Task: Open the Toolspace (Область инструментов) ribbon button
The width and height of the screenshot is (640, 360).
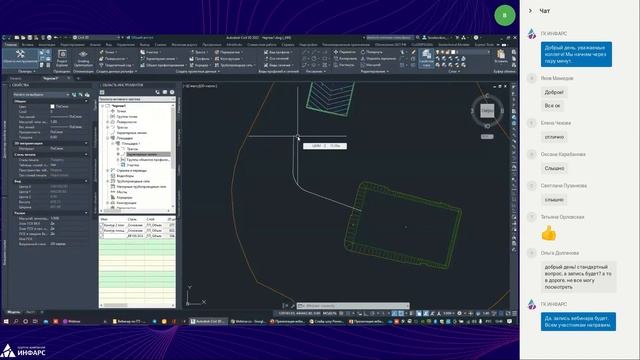Action: click(20, 57)
